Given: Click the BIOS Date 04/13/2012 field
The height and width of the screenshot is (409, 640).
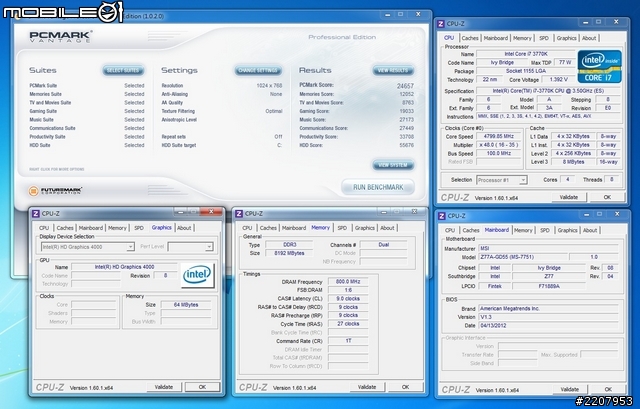Looking at the screenshot, I should pyautogui.click(x=548, y=325).
